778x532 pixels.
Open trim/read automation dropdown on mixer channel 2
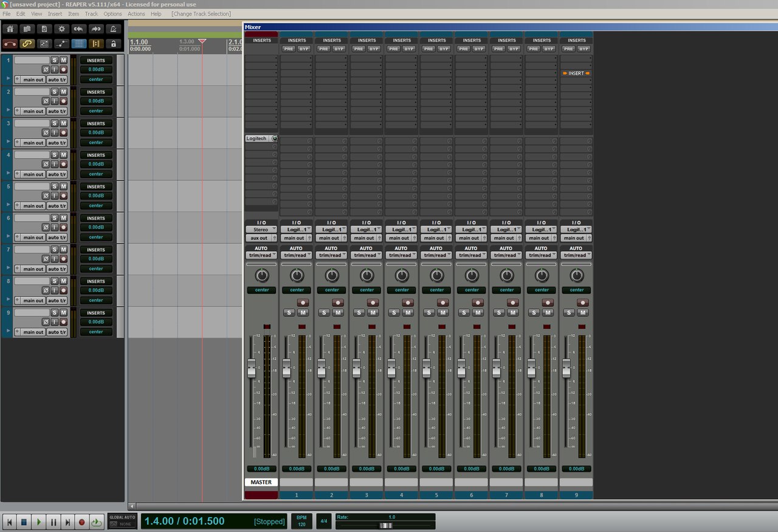(331, 255)
